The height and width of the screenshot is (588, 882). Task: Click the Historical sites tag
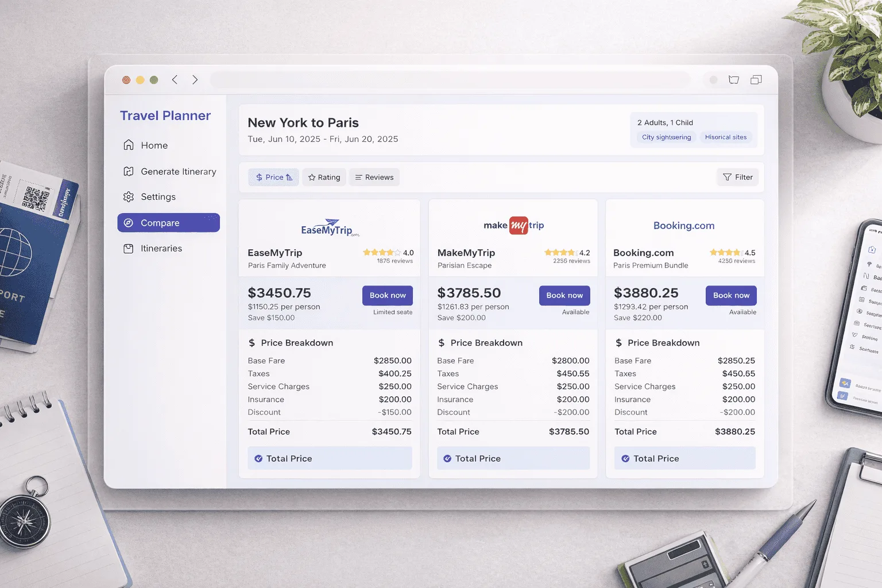click(726, 137)
